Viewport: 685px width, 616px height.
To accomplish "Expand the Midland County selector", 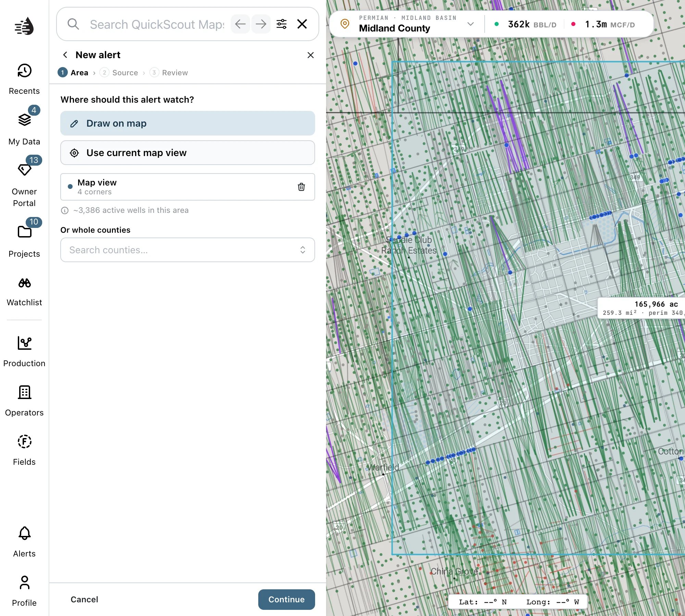I will tap(471, 24).
